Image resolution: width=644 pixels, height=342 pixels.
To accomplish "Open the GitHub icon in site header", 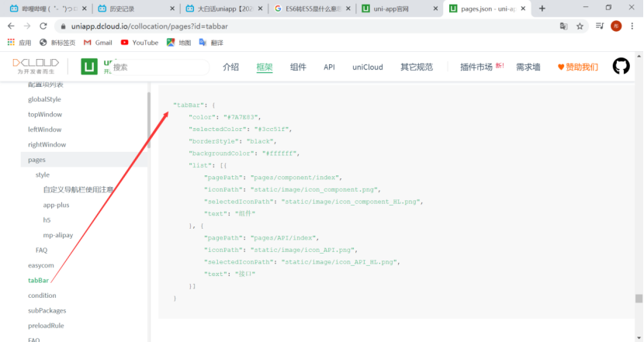I will (621, 66).
